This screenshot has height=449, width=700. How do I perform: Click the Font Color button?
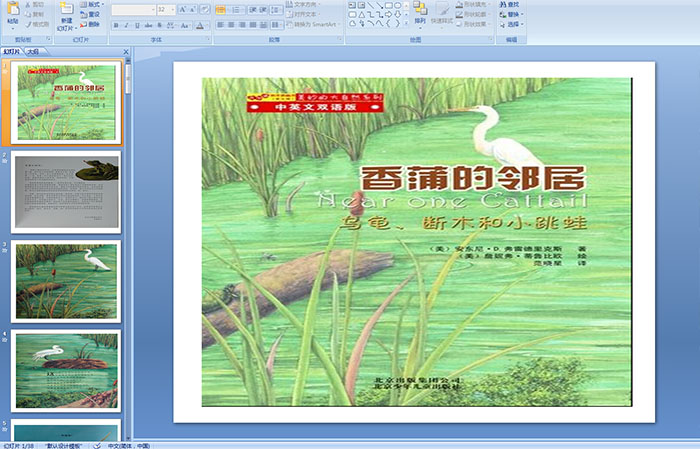tap(200, 26)
